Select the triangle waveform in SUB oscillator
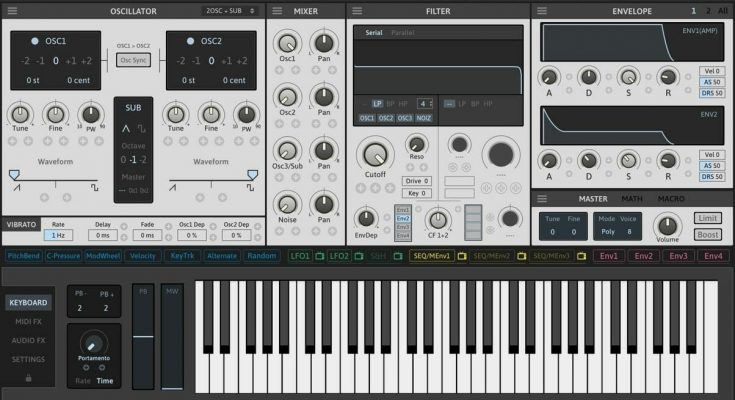The width and height of the screenshot is (735, 400). point(126,128)
